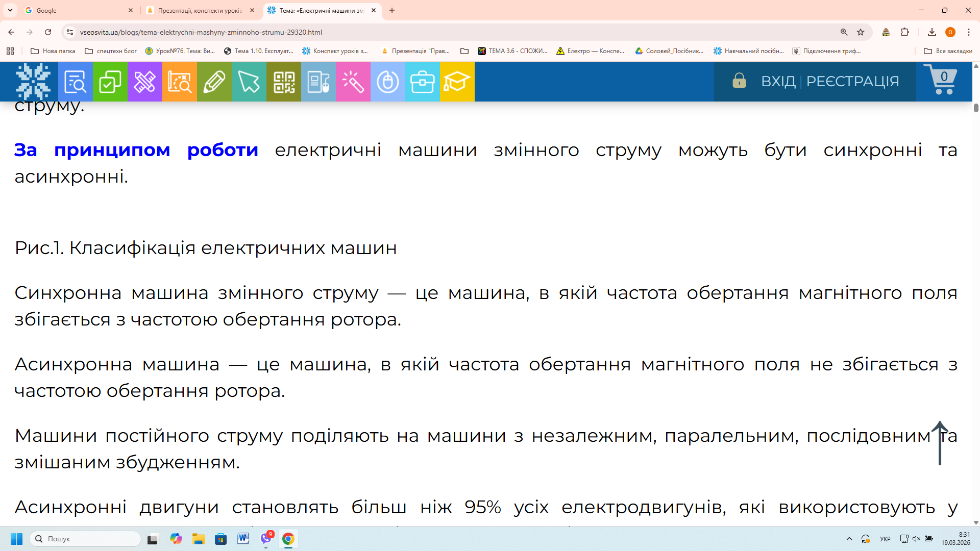Viewport: 980px width, 551px height.
Task: Click the green pencil icon
Action: point(214,82)
